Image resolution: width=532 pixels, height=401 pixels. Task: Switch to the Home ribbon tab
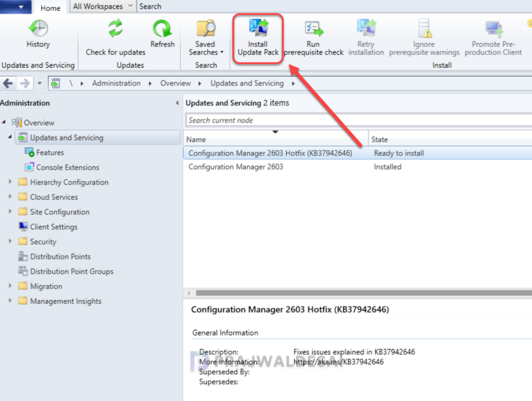50,7
